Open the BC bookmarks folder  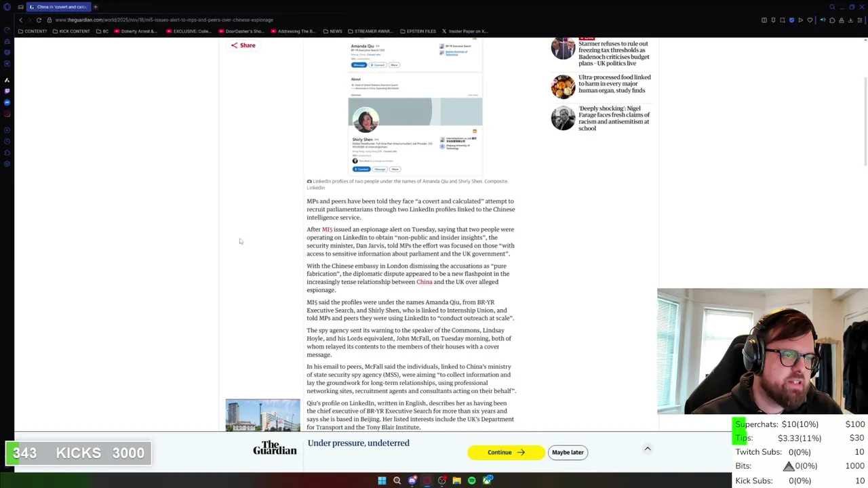tap(102, 31)
